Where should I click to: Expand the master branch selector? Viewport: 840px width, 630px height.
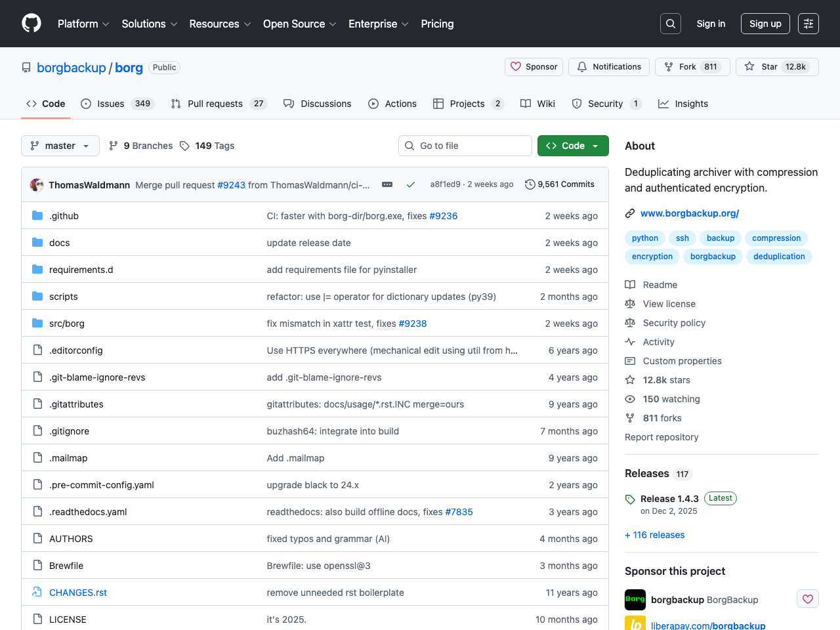coord(60,146)
